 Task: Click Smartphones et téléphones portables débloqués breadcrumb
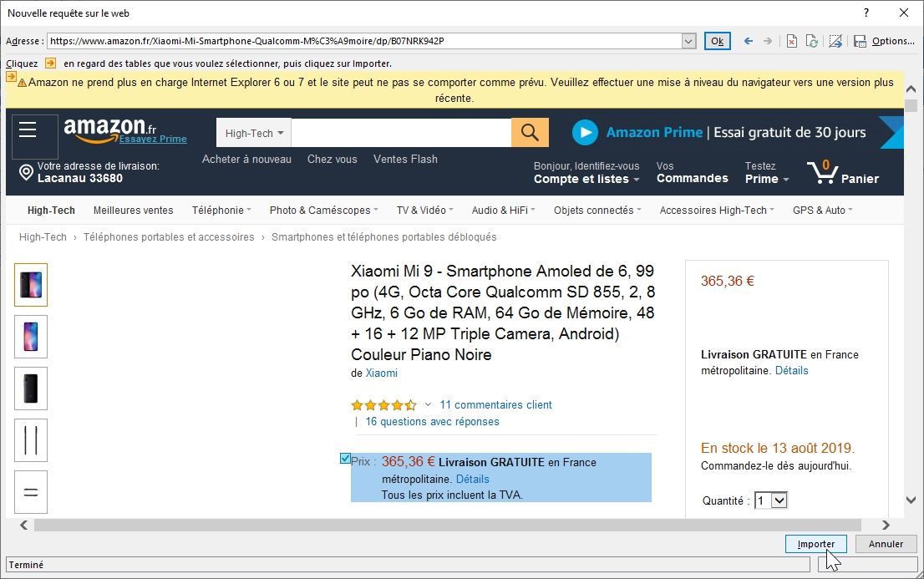pyautogui.click(x=383, y=237)
